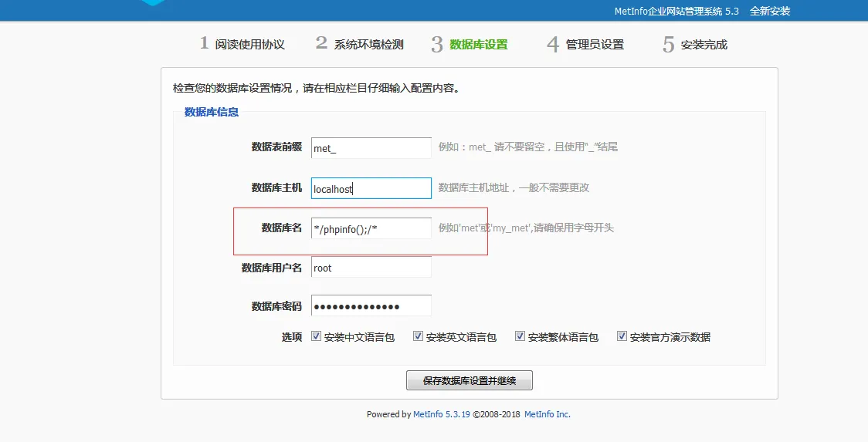
Task: Select the 数据库用户名 root field
Action: 371,268
